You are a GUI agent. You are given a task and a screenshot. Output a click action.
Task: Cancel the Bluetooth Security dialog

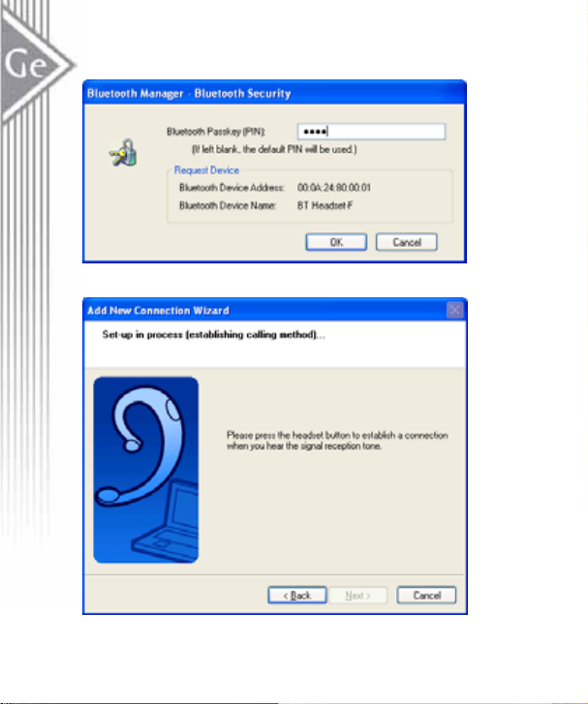[407, 242]
